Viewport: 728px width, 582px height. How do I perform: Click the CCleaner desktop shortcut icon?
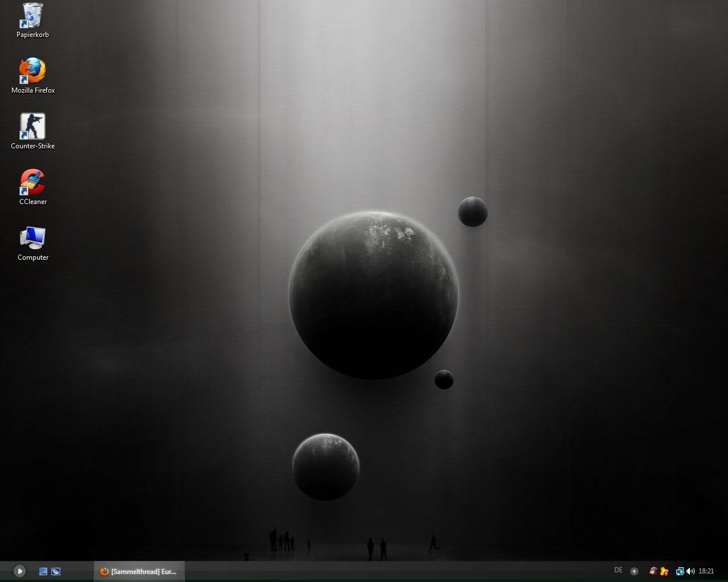tap(32, 182)
